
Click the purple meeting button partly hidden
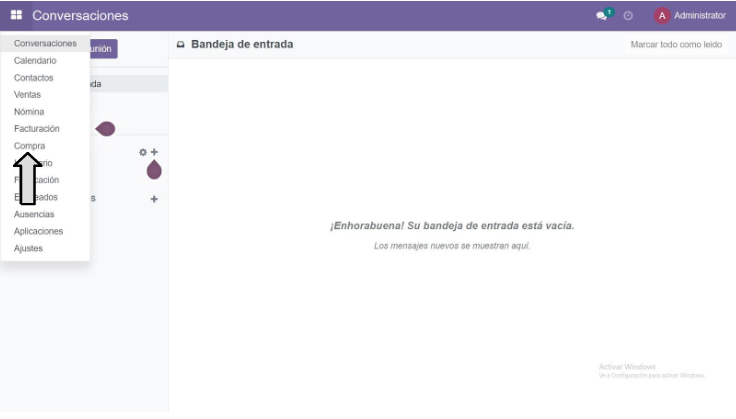pyautogui.click(x=103, y=49)
